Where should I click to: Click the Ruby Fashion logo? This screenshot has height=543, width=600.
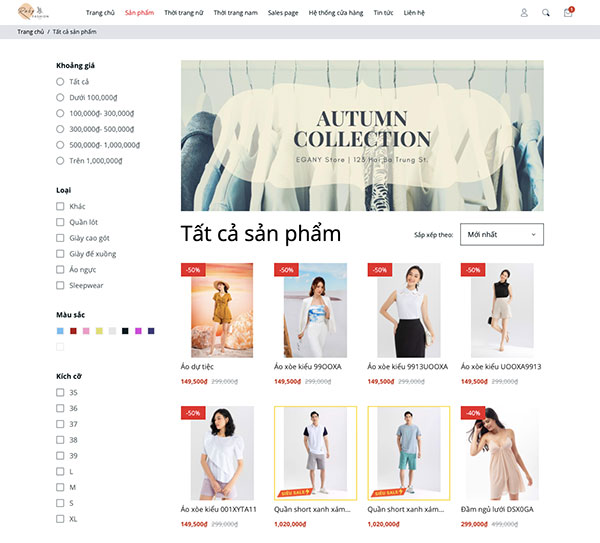[x=33, y=12]
